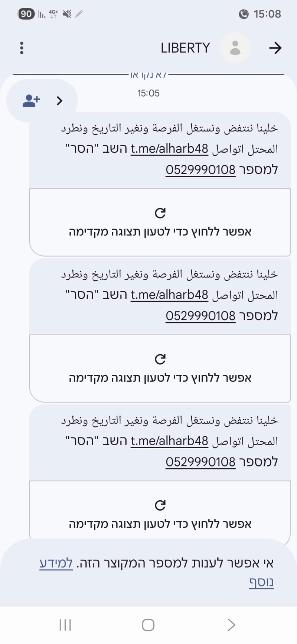Tap phone number 0529990108 in second message
297x644 pixels.
point(200,316)
